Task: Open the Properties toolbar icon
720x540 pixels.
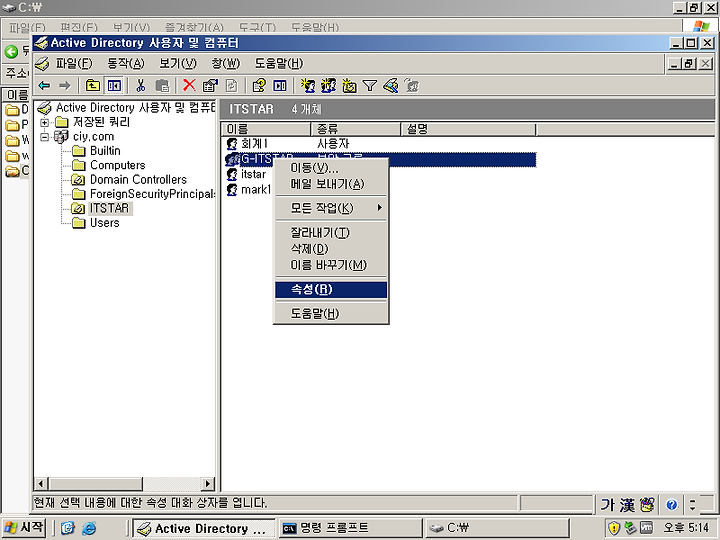Action: (x=210, y=86)
